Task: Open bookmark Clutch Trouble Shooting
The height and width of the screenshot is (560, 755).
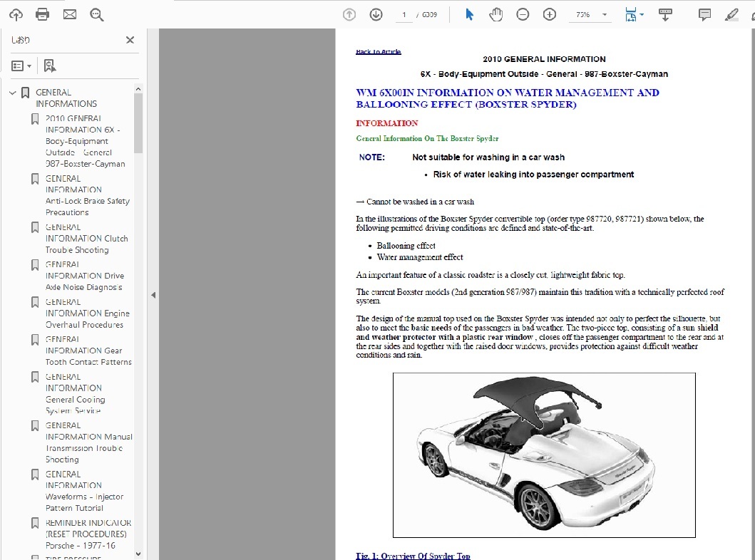Action: [87, 239]
